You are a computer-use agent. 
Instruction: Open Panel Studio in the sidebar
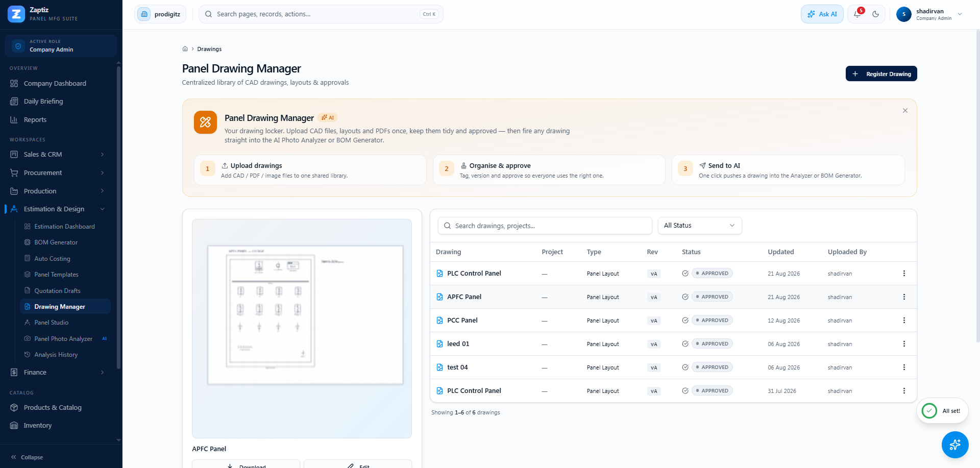coord(65,323)
